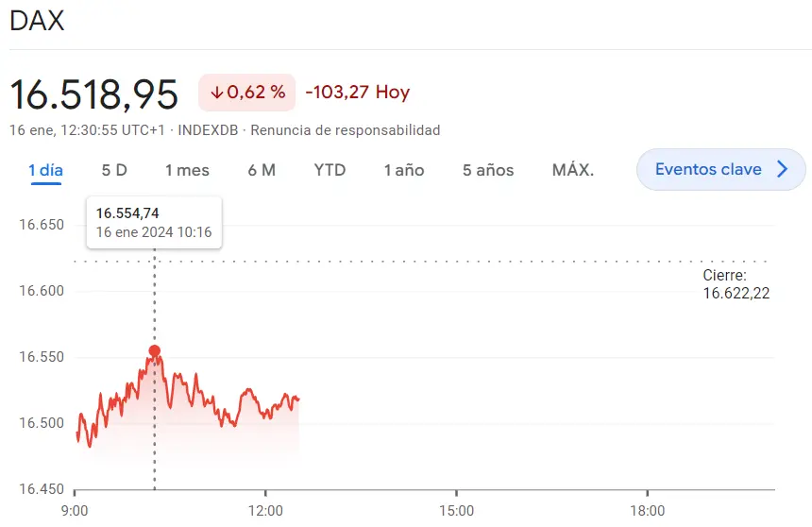Screen dimensions: 812x527
Task: Click the -103,27 Hoy change text
Action: pos(357,93)
